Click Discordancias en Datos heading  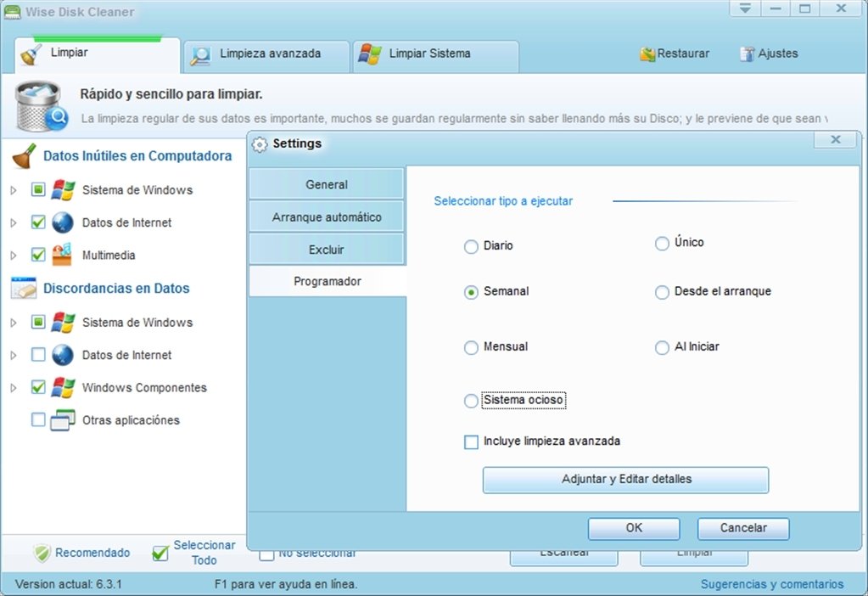116,289
